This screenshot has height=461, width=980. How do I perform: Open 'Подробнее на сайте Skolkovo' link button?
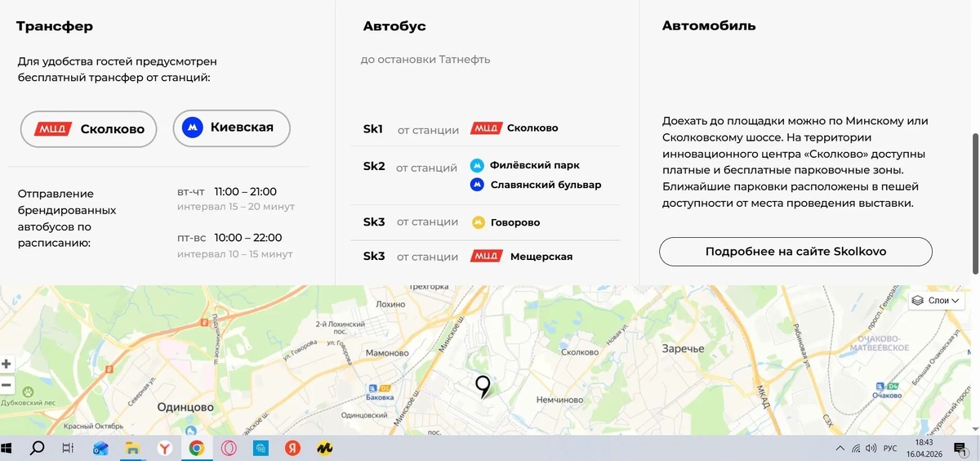click(795, 252)
